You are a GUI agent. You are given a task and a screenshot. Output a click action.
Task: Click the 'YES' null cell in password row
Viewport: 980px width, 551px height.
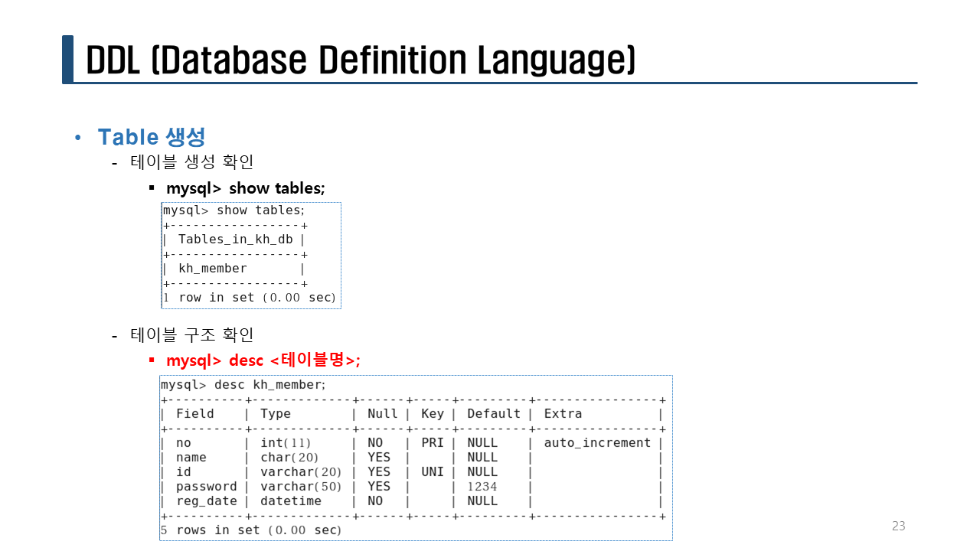click(x=379, y=487)
